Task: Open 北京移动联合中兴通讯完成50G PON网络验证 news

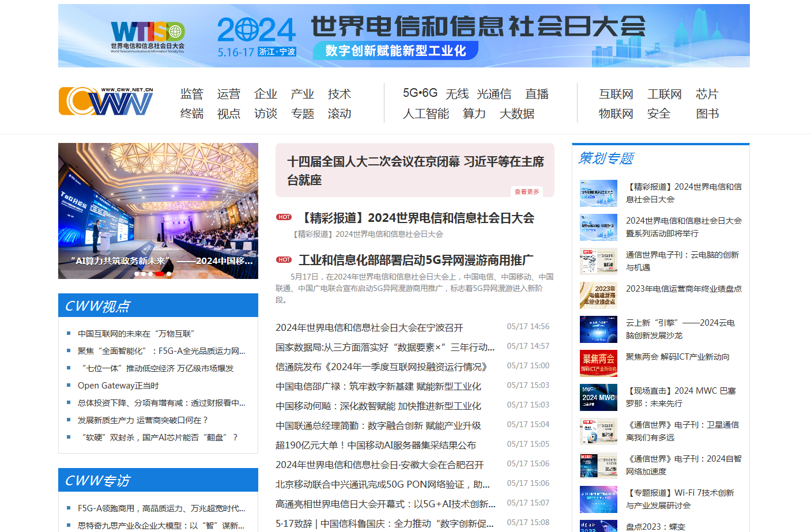Action: (x=383, y=484)
